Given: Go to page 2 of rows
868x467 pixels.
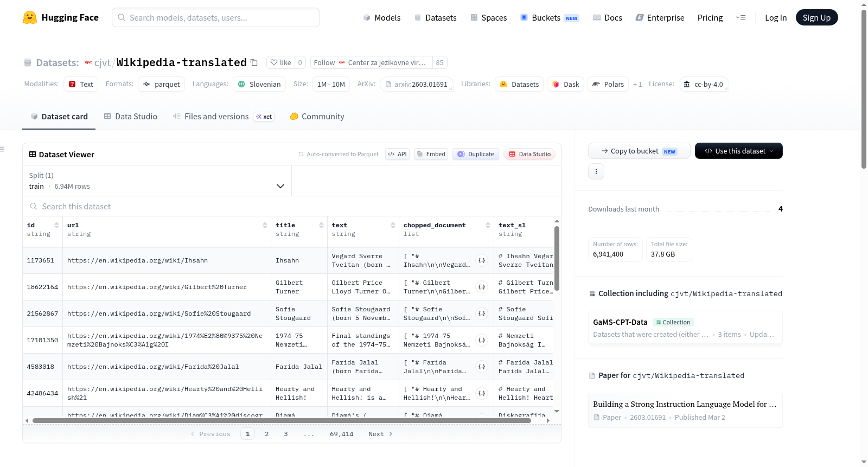Looking at the screenshot, I should 267,434.
